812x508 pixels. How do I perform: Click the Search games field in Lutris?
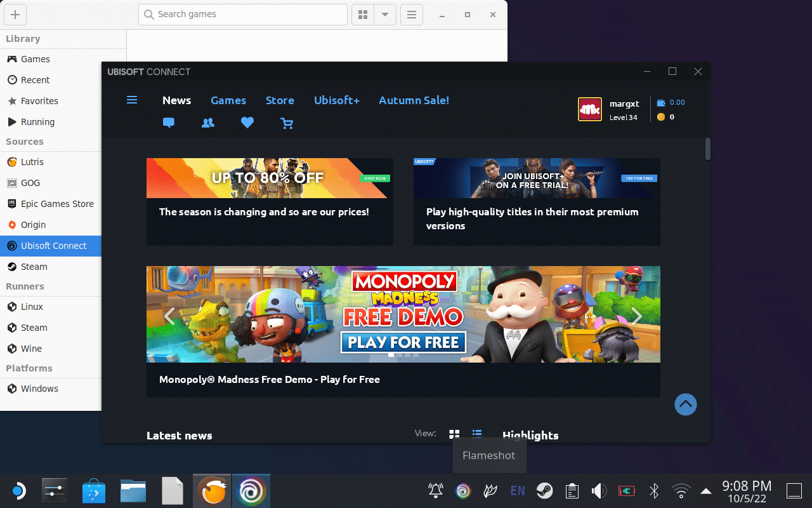pos(243,15)
